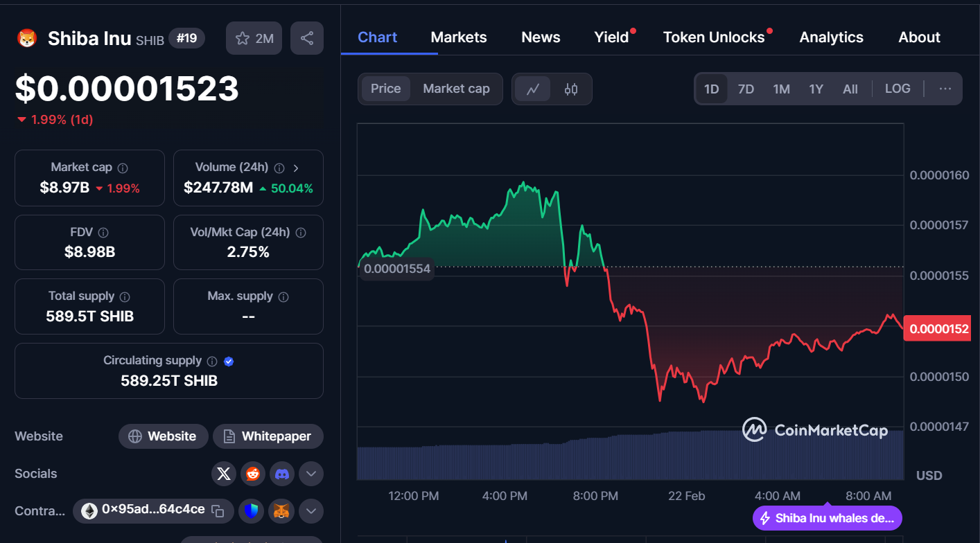Click the Ethereum icon in contract chip

click(x=89, y=511)
